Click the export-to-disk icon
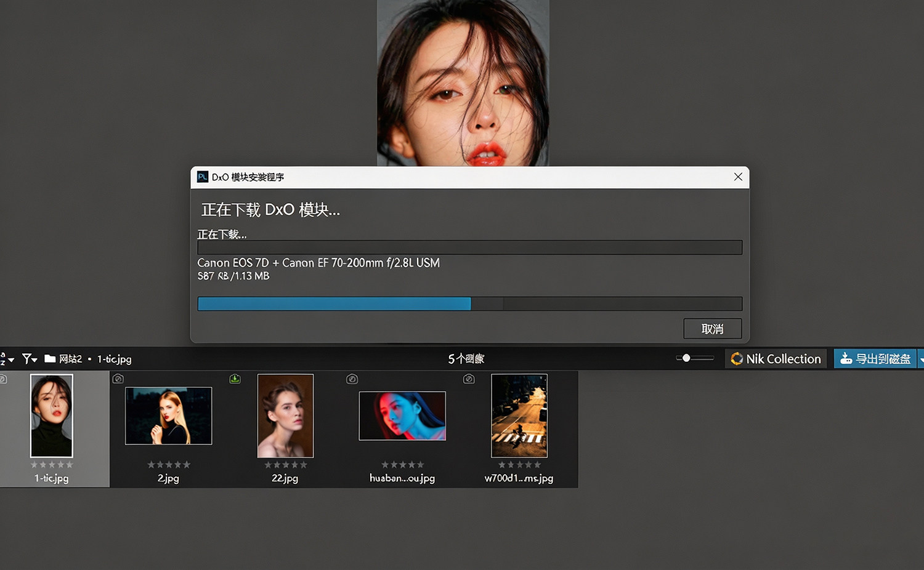 click(x=846, y=358)
